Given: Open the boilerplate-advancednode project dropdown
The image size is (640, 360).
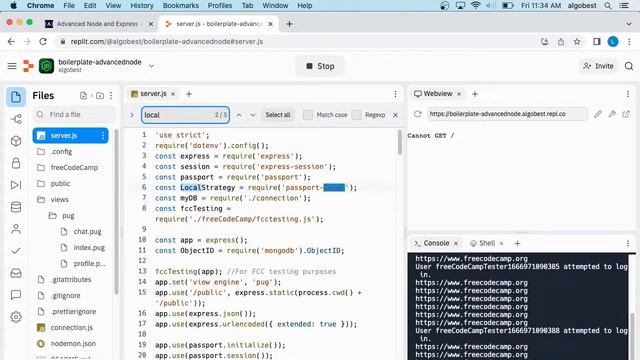Looking at the screenshot, I should point(151,66).
